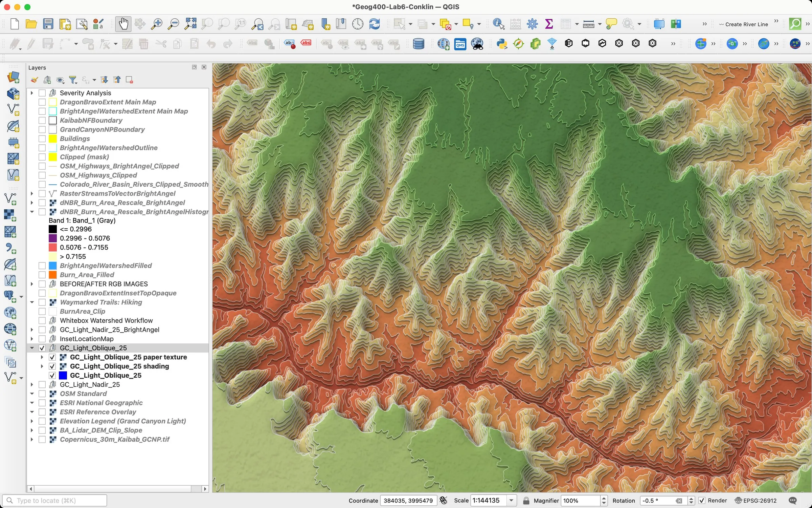Click the Zoom Full extent icon
This screenshot has width=812, height=508.
click(x=190, y=24)
